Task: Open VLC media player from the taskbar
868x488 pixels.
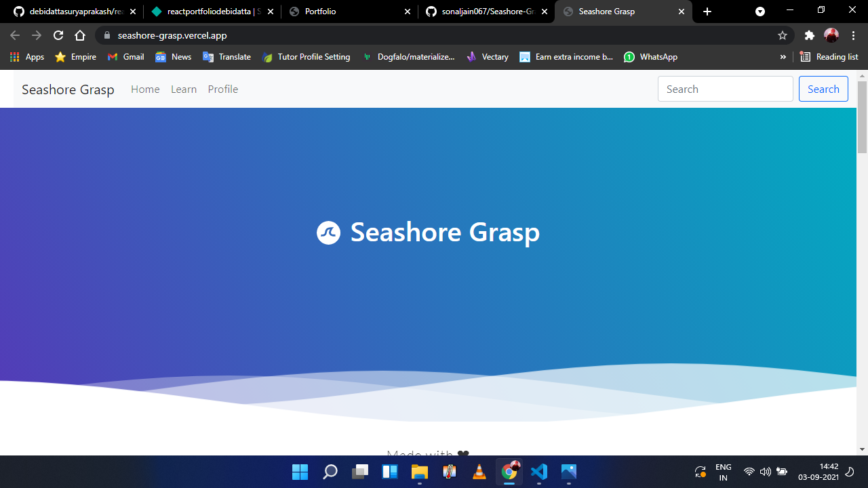Action: [x=479, y=472]
